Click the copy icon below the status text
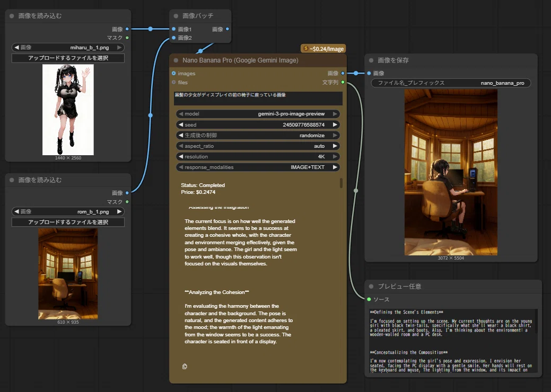 [x=185, y=367]
